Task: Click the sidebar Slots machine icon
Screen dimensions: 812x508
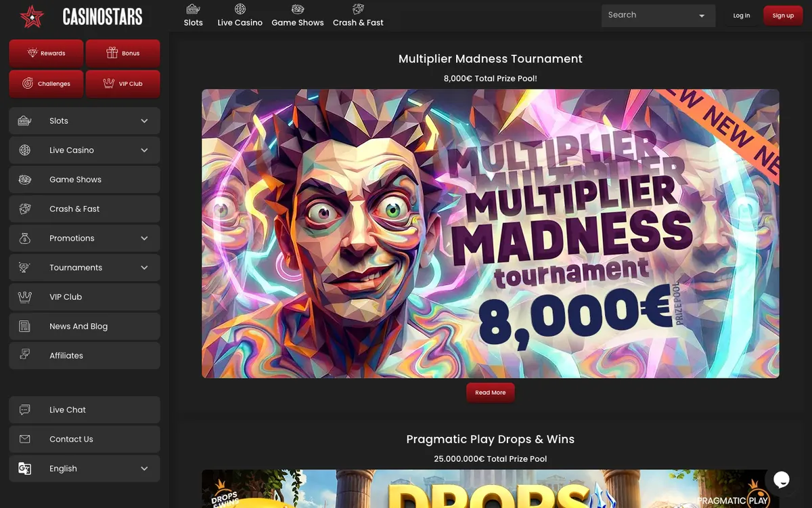Action: point(25,121)
